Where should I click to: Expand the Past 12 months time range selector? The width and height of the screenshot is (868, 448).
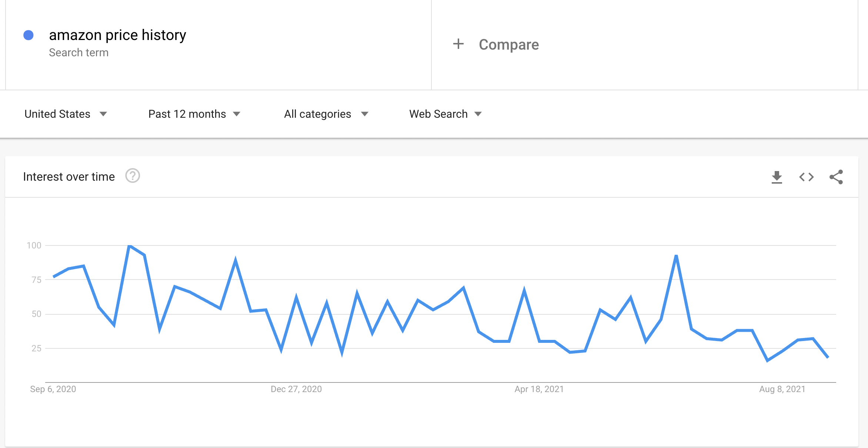tap(194, 114)
